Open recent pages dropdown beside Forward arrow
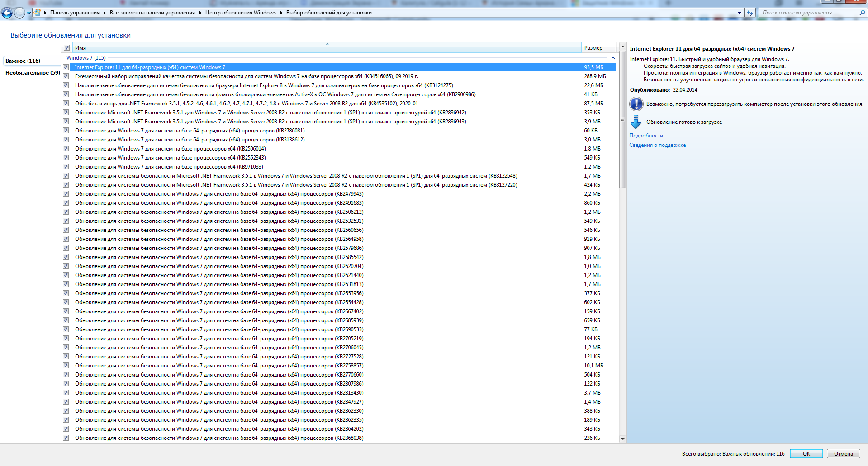The width and height of the screenshot is (868, 466). (x=28, y=13)
